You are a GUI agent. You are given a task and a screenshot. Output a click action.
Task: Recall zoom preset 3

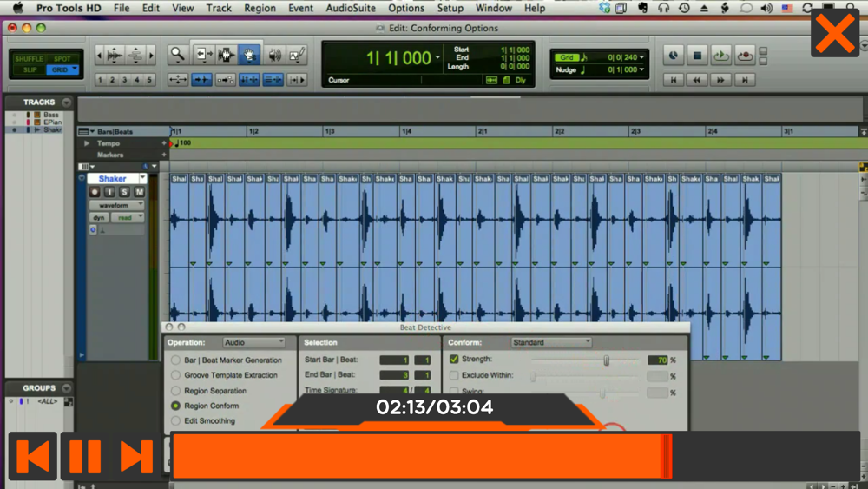pos(124,80)
